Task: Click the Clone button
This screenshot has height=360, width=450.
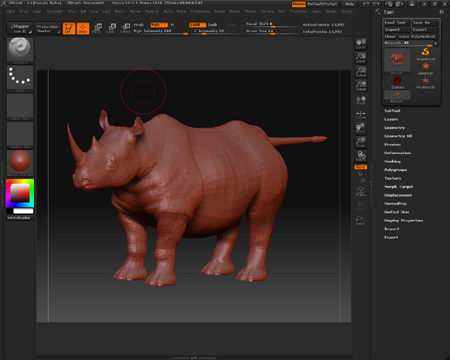Action: 390,37
